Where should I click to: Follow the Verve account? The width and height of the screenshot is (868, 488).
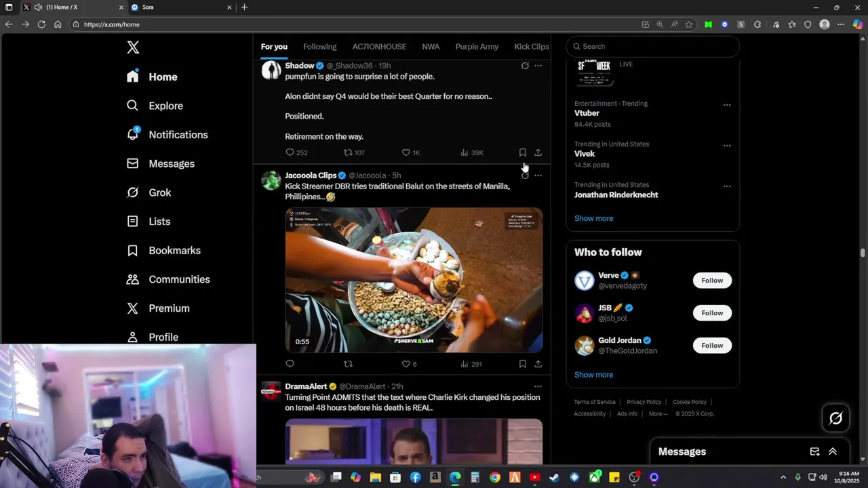coord(712,281)
